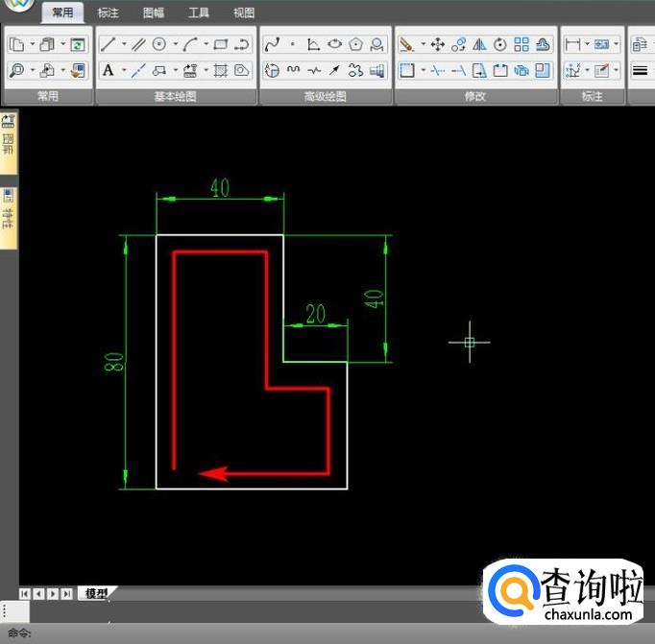The image size is (655, 644).
Task: Expand the Eraser tool dropdown arrow
Action: [x=422, y=44]
